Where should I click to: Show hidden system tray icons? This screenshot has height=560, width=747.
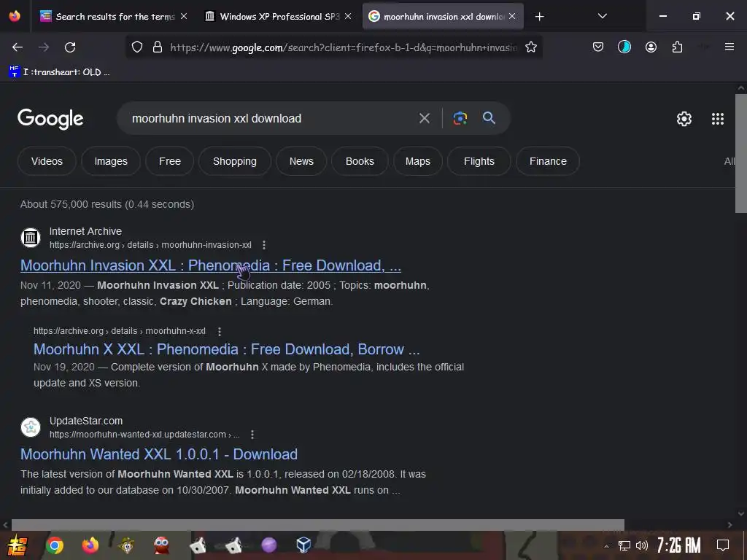[x=606, y=546]
